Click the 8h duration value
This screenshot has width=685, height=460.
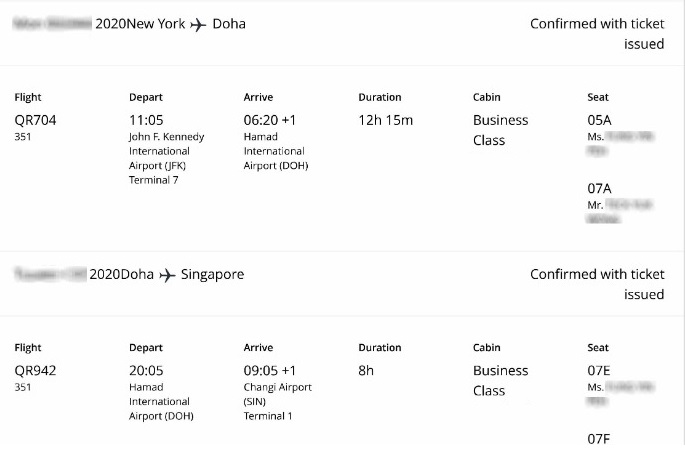pyautogui.click(x=366, y=371)
